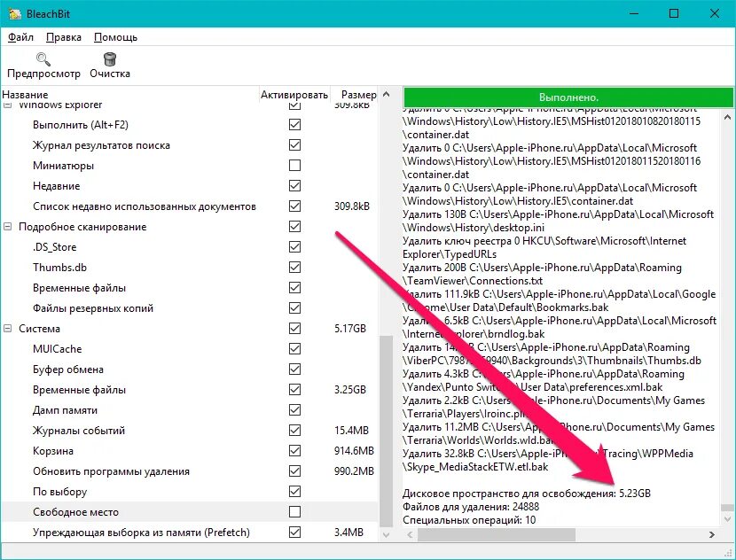Toggle Упреждающая выборка из памяти checkbox
Image resolution: width=736 pixels, height=560 pixels.
pyautogui.click(x=294, y=533)
